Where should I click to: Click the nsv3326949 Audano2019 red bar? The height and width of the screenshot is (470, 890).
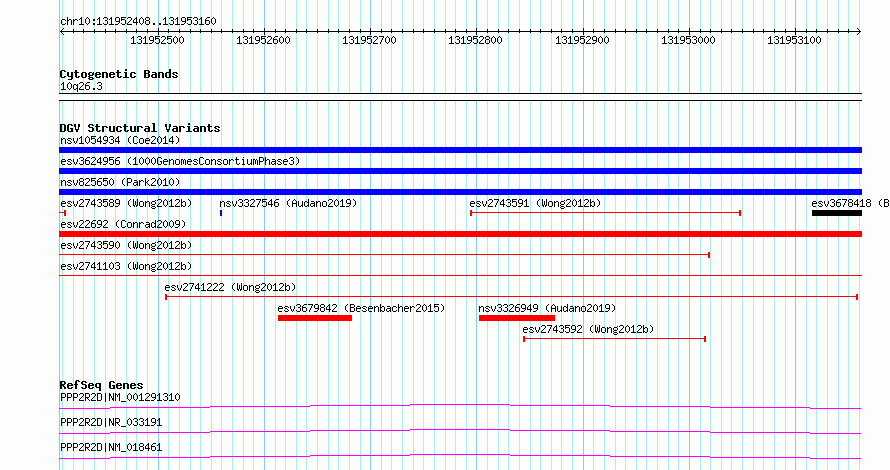[x=517, y=318]
